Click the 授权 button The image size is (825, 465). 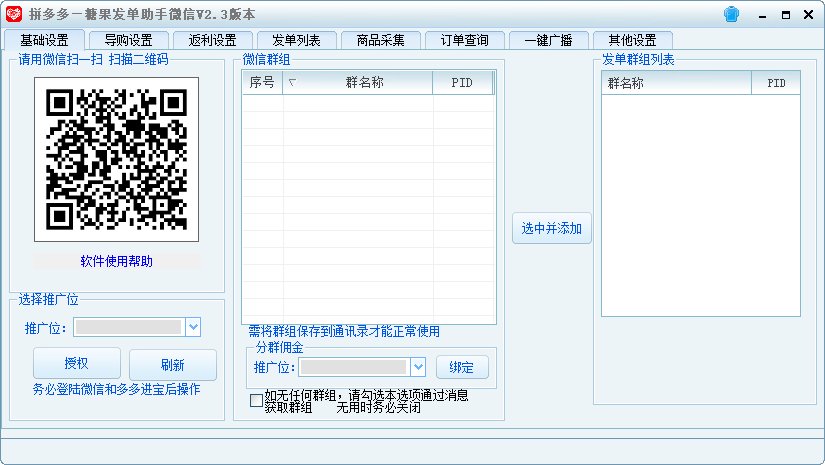(x=76, y=363)
